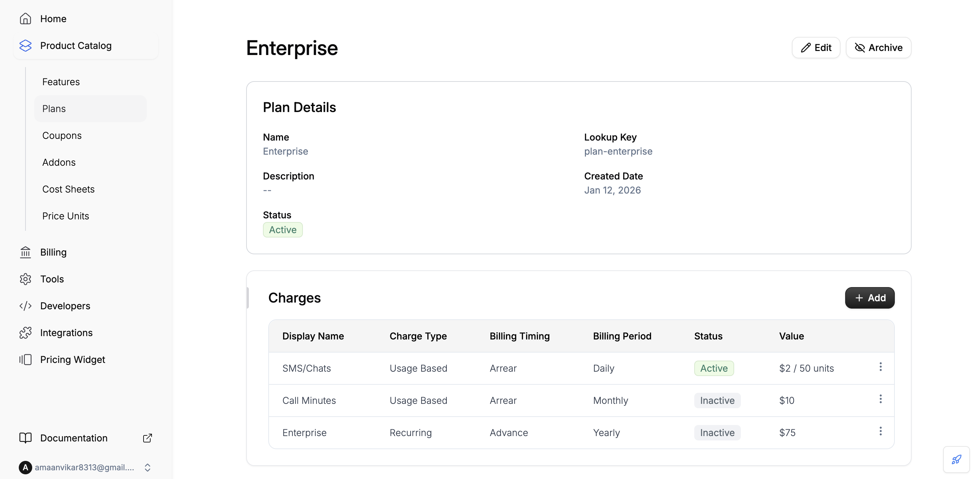Click the Tools gear icon
This screenshot has height=479, width=980.
click(x=25, y=279)
